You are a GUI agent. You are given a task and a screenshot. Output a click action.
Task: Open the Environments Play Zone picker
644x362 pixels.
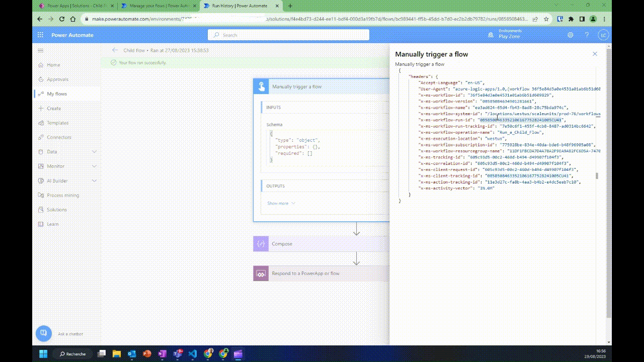point(504,34)
